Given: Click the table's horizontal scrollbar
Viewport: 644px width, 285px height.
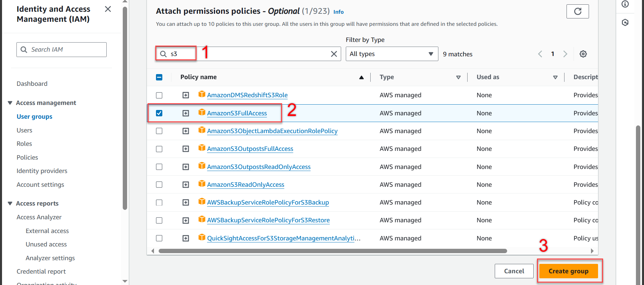Looking at the screenshot, I should (333, 251).
